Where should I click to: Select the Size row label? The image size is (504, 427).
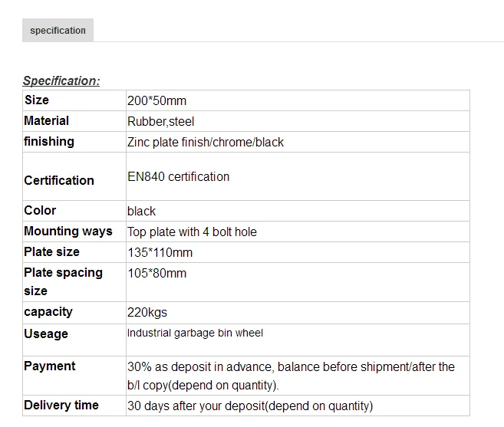37,100
